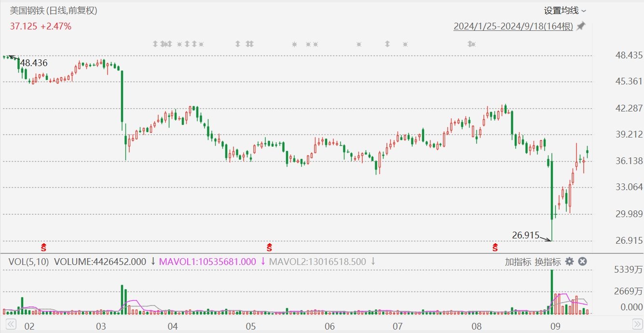Click the 美国钢铁 (日线,前复权) chart title

pyautogui.click(x=54, y=11)
